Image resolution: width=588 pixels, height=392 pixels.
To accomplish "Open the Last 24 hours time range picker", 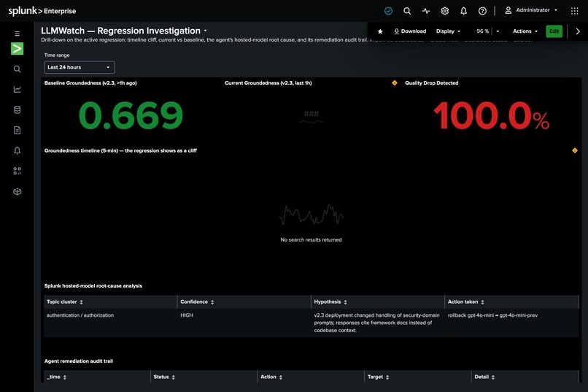I will click(80, 67).
